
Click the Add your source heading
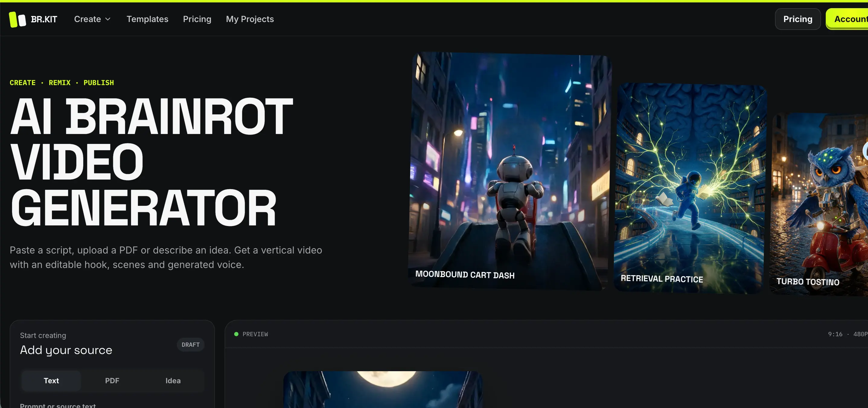click(66, 350)
